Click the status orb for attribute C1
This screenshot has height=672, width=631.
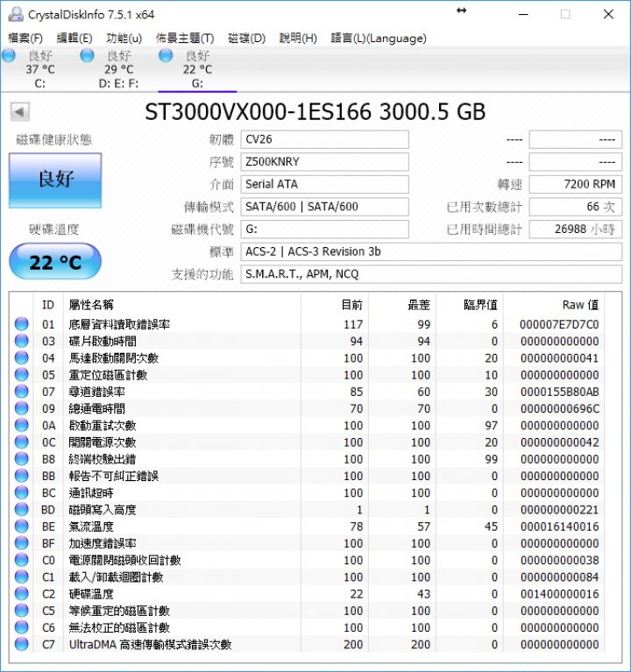click(21, 577)
